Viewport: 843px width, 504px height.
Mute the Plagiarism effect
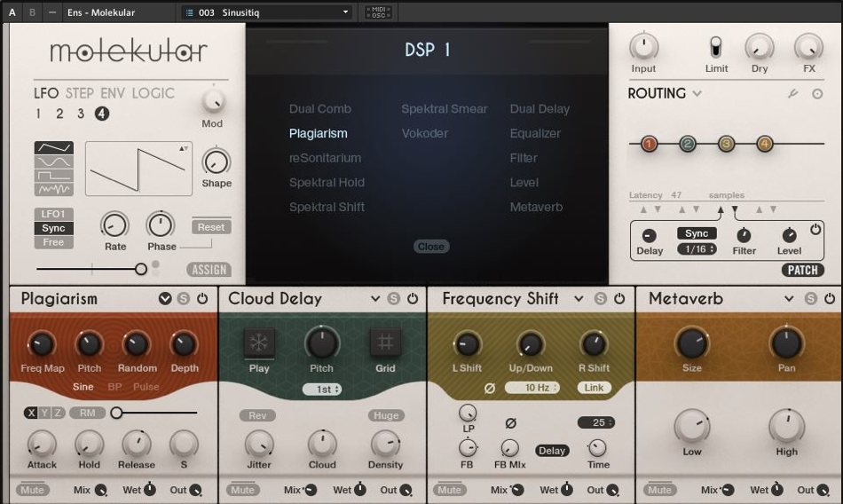(32, 490)
